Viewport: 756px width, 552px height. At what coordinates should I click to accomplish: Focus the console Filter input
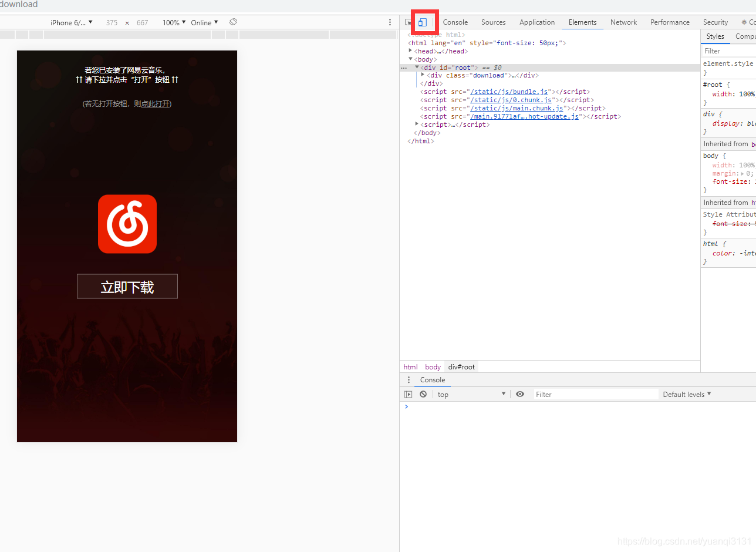pos(596,394)
